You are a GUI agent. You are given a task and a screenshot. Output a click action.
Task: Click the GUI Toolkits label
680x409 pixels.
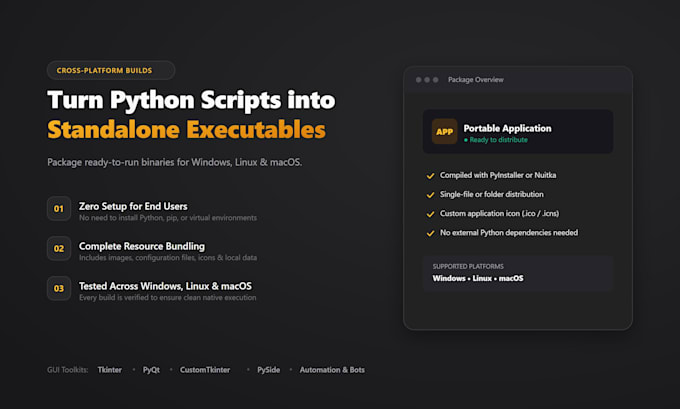tap(68, 370)
